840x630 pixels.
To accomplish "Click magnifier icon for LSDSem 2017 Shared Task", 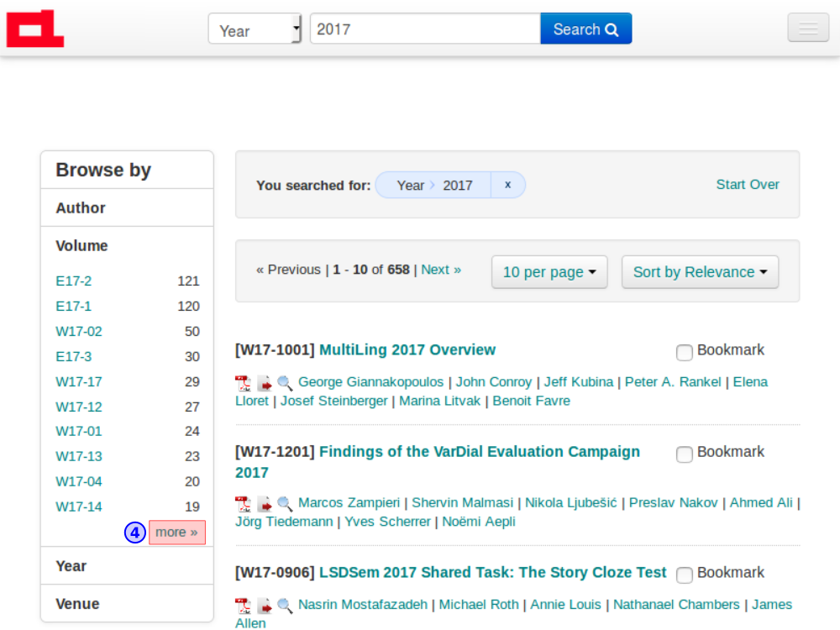I will tap(285, 606).
